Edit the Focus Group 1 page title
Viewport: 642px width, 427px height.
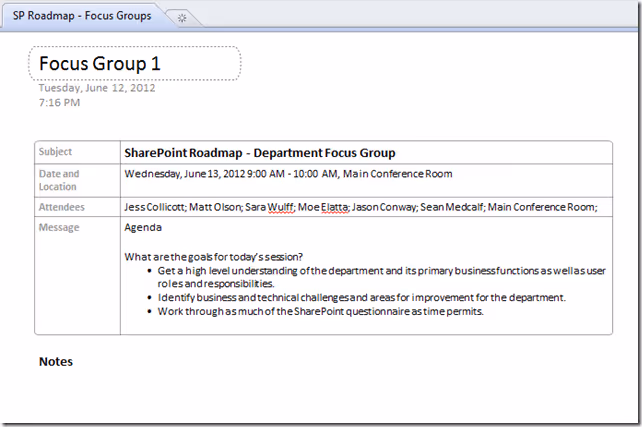click(x=135, y=63)
